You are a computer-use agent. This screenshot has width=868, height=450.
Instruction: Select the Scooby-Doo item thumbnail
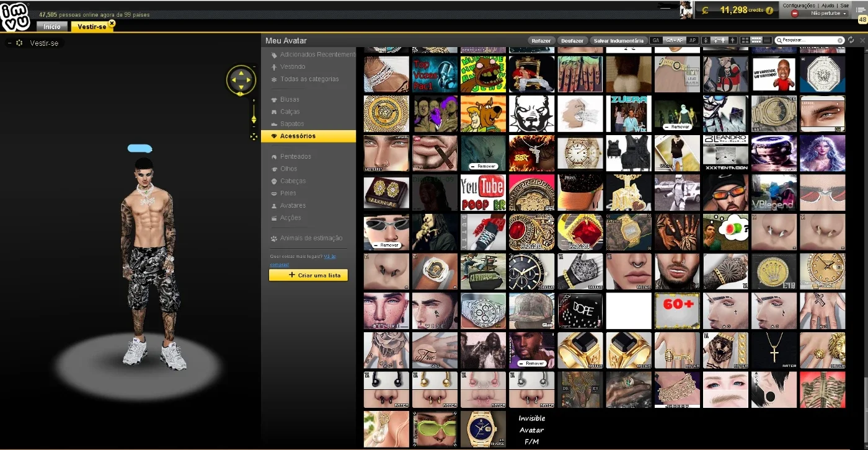click(x=483, y=114)
